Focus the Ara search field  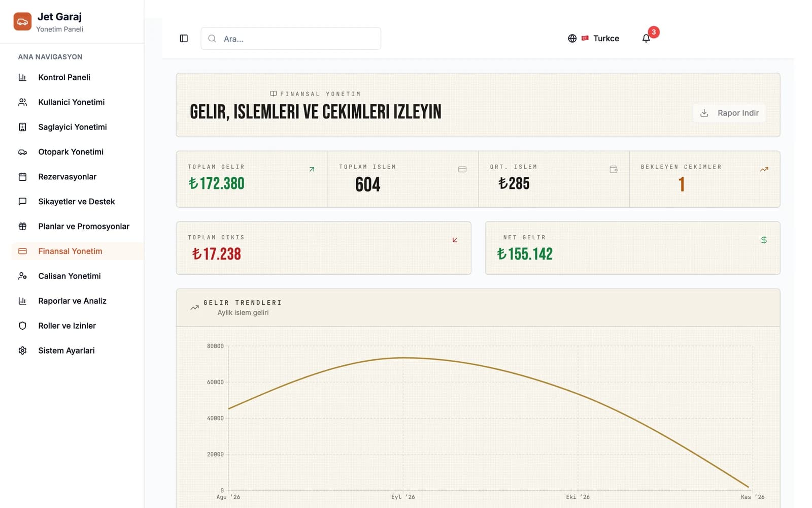[291, 39]
